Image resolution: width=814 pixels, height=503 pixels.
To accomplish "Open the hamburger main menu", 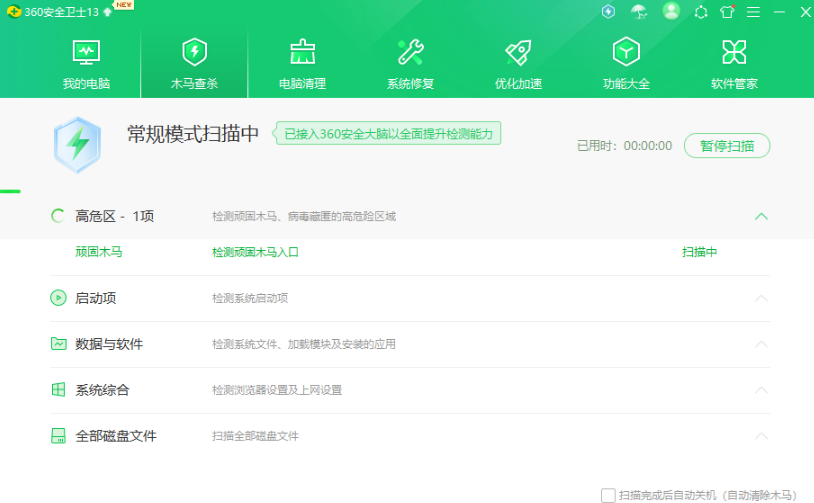I will pyautogui.click(x=753, y=12).
